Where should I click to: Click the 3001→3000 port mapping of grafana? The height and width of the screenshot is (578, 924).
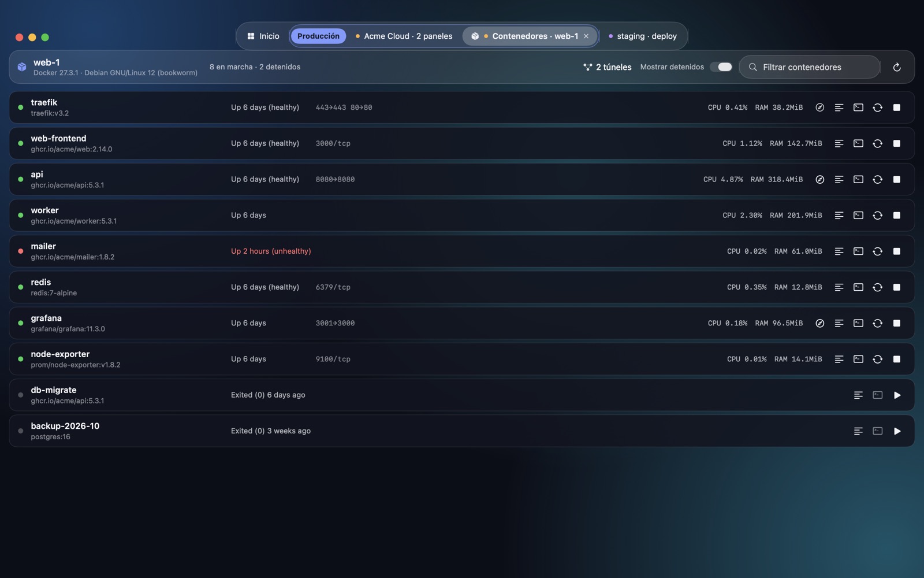coord(335,323)
